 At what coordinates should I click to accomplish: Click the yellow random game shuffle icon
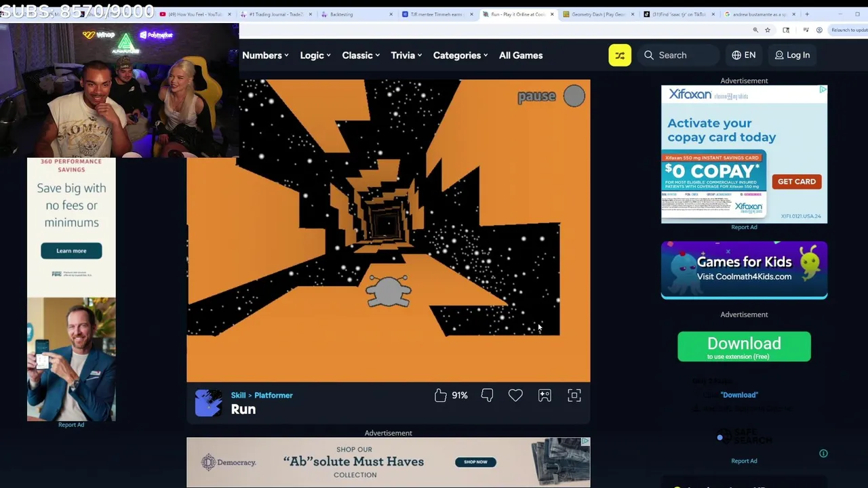click(x=620, y=55)
